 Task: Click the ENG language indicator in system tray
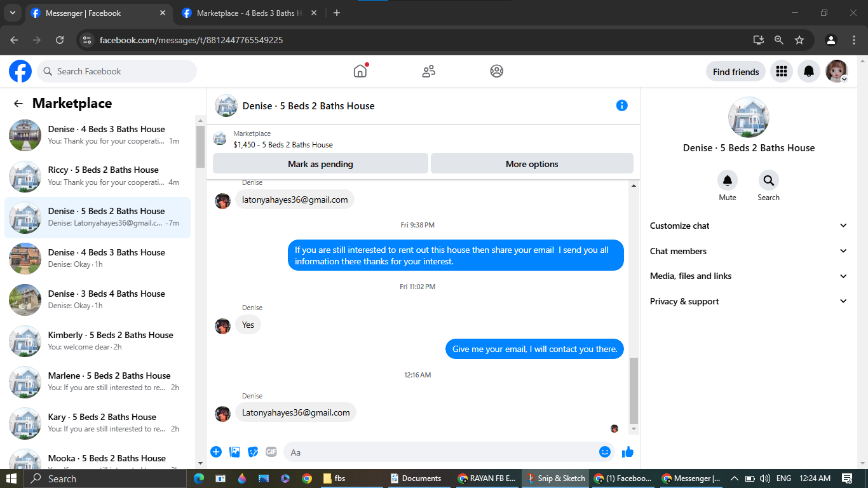[783, 478]
